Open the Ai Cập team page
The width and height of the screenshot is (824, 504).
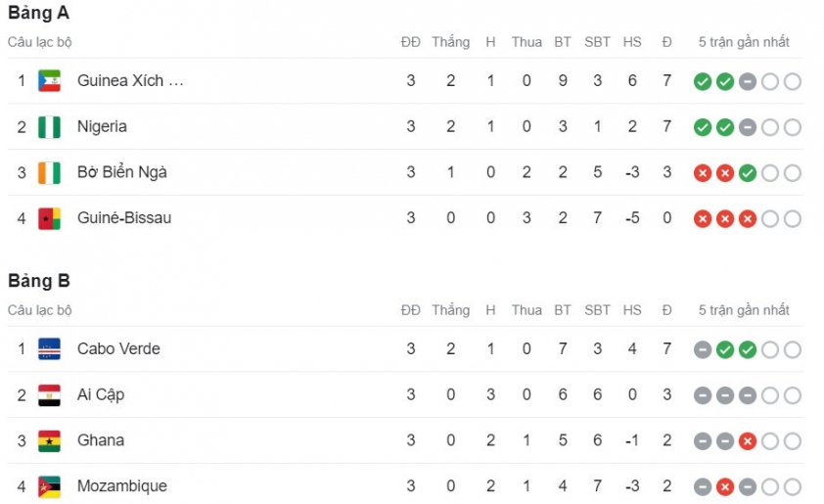coord(101,394)
